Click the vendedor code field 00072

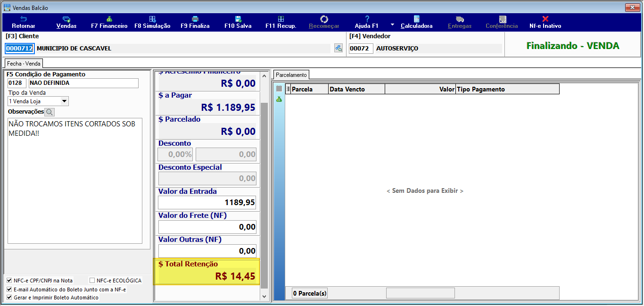tap(361, 48)
